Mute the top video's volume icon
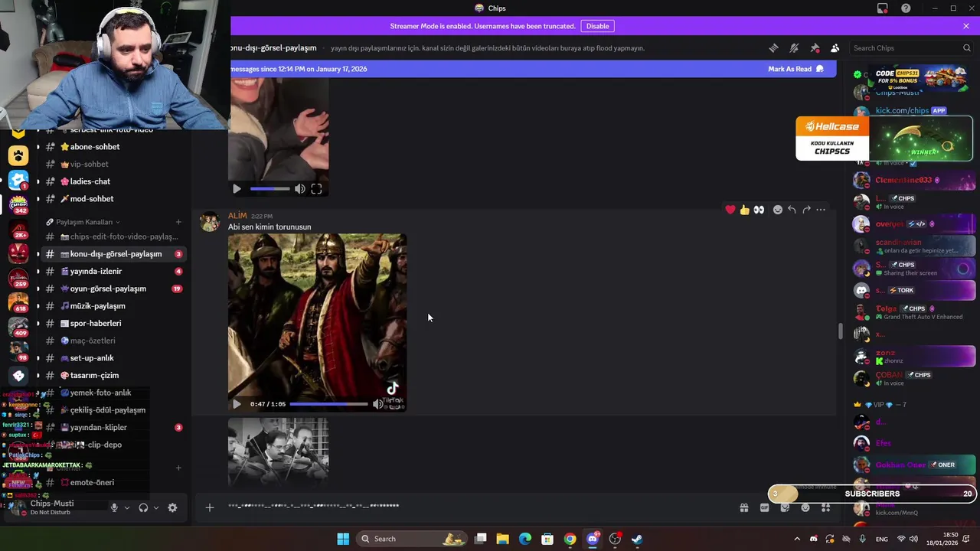Image resolution: width=980 pixels, height=551 pixels. click(300, 189)
